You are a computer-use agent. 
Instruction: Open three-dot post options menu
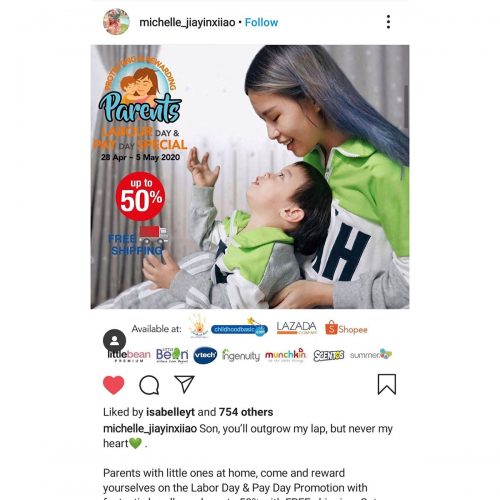click(x=388, y=22)
